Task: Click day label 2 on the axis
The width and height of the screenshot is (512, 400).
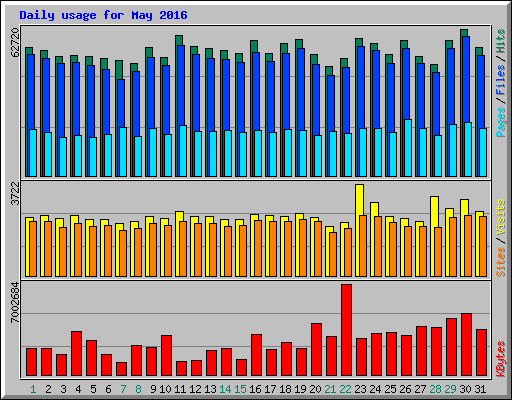Action: click(48, 389)
